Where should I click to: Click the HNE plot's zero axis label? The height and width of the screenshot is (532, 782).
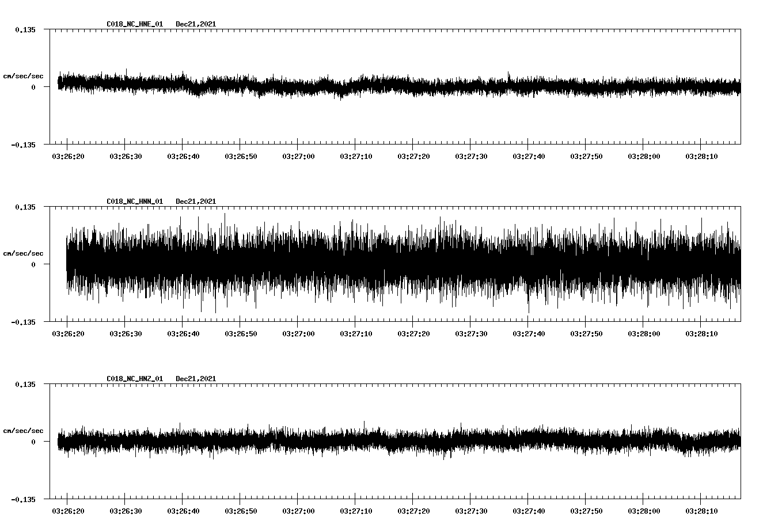pos(33,87)
